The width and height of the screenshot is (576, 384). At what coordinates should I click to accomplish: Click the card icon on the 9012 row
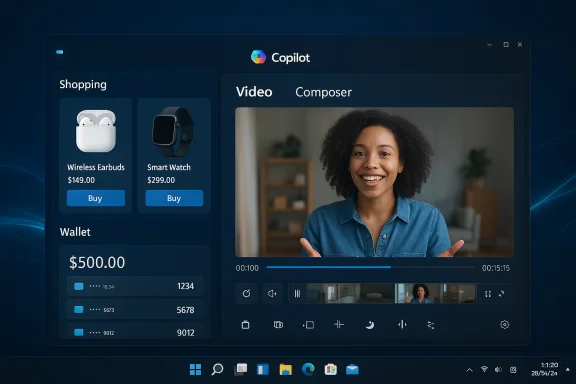click(x=79, y=332)
